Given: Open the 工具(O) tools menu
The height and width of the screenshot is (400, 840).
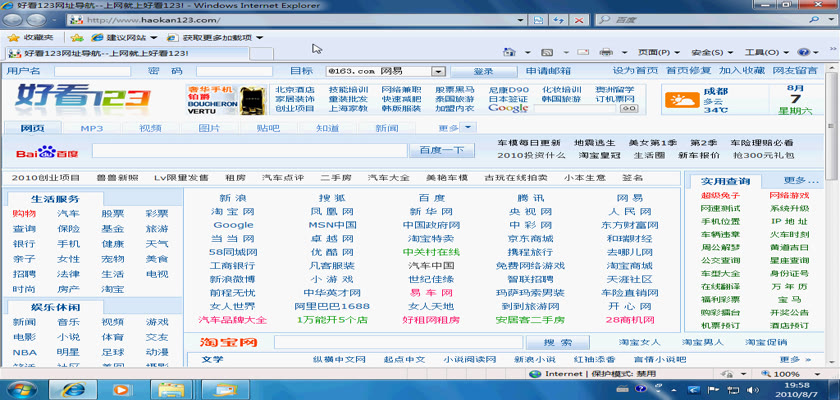Looking at the screenshot, I should pyautogui.click(x=763, y=52).
